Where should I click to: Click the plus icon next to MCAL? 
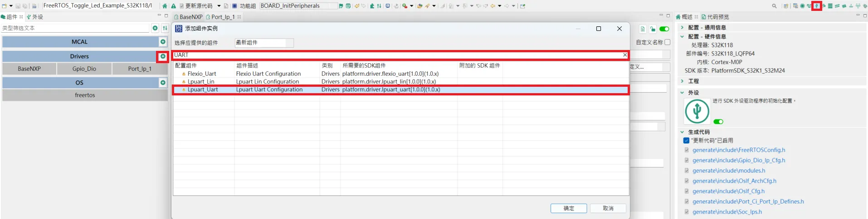[x=163, y=42]
